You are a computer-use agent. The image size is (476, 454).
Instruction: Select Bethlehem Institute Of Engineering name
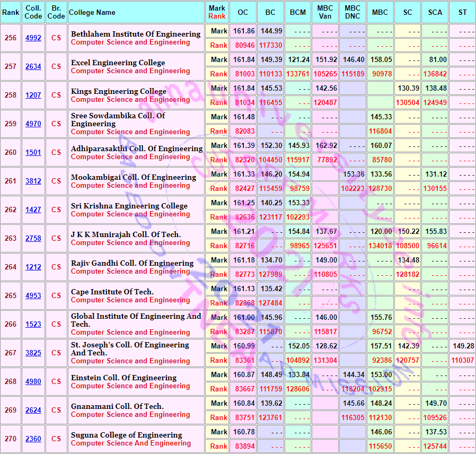click(x=136, y=34)
